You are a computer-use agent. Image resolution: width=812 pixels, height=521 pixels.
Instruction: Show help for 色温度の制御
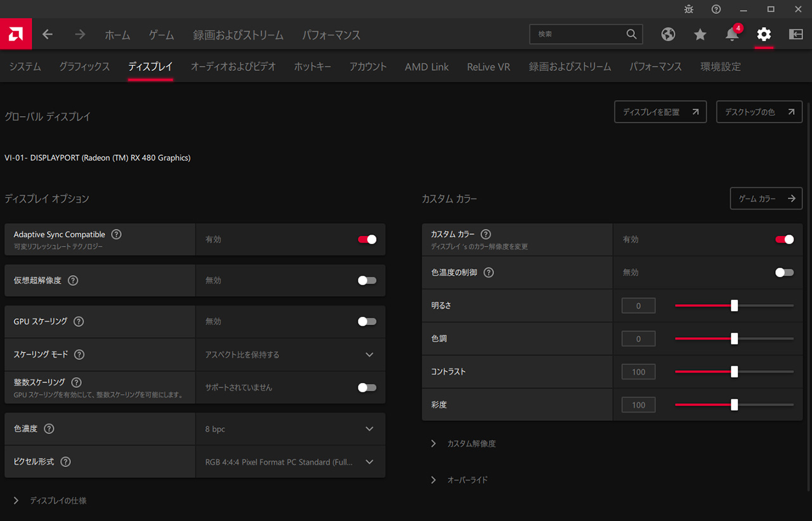(488, 273)
